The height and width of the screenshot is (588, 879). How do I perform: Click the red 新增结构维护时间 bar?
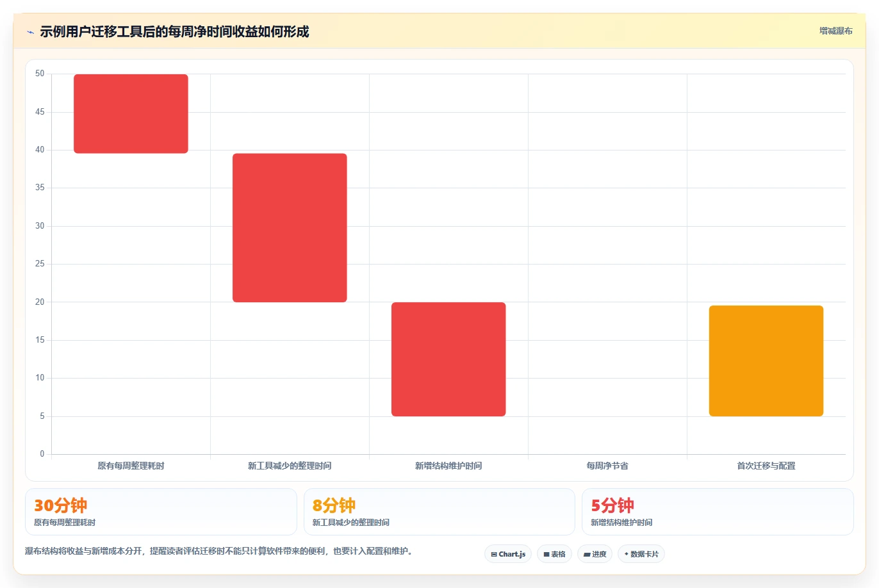[448, 359]
